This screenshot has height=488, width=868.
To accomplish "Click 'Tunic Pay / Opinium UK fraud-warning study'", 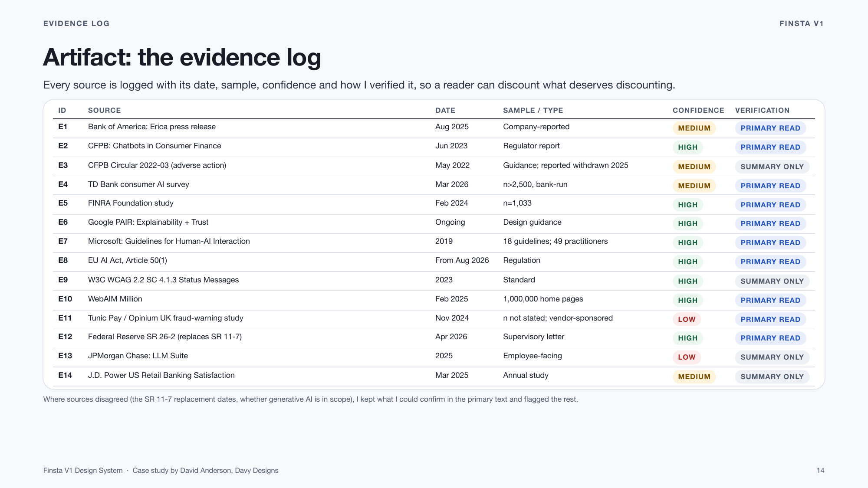I will click(165, 318).
